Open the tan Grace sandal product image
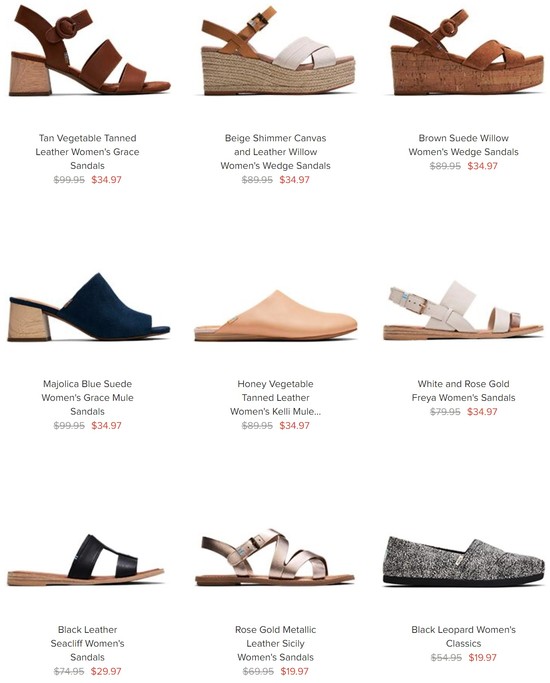Viewport: 550px width, 683px height. (x=89, y=50)
